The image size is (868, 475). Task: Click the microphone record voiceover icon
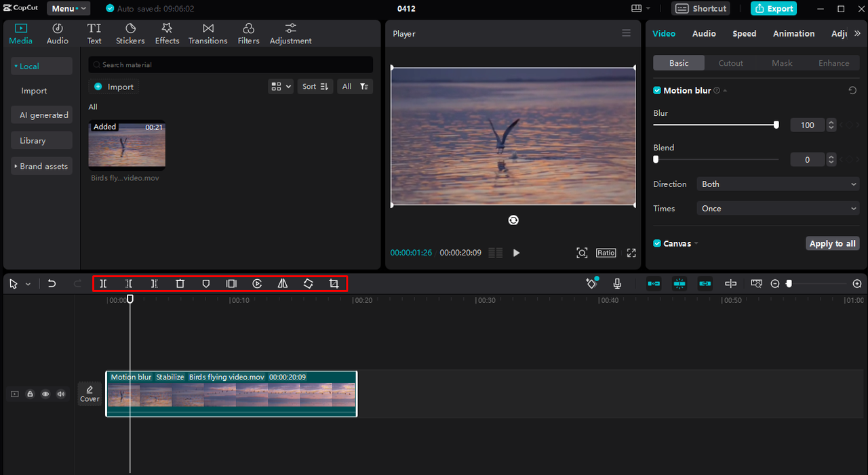click(617, 284)
